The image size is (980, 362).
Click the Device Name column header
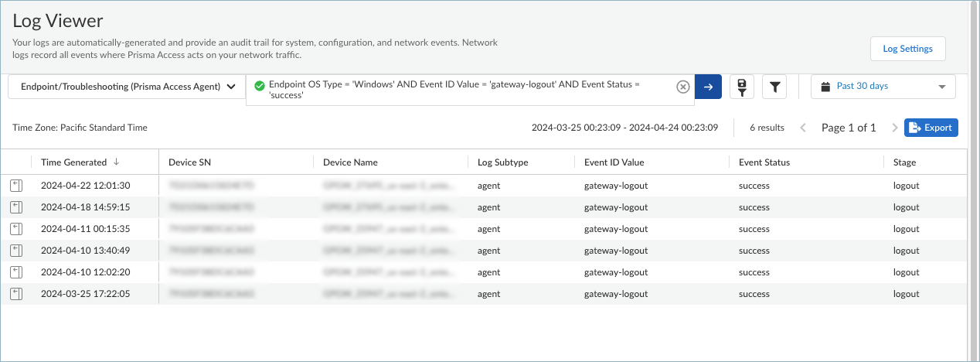coord(350,162)
